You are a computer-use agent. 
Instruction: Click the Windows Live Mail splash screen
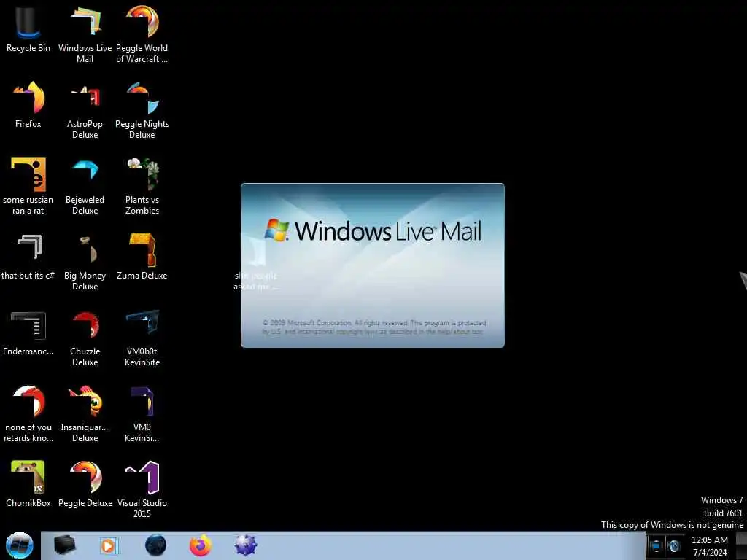[373, 265]
